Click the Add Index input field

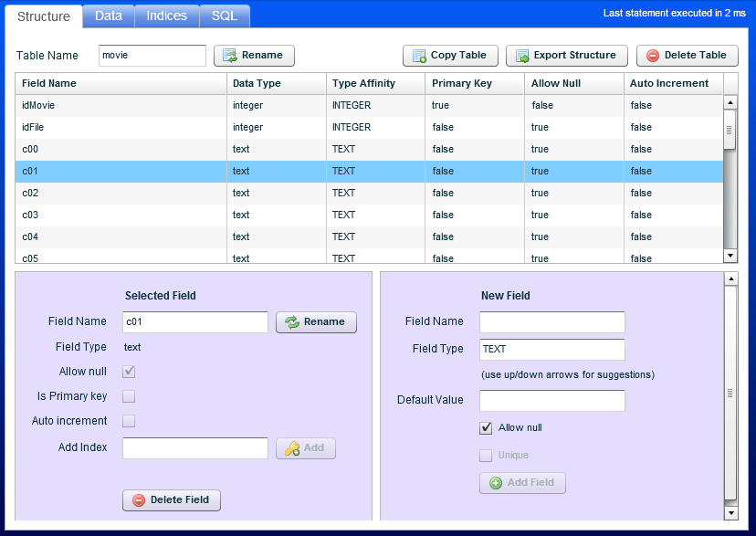click(x=195, y=448)
